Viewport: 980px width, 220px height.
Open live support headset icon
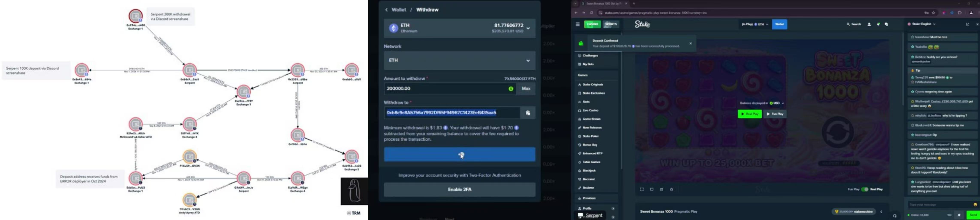[x=895, y=216]
